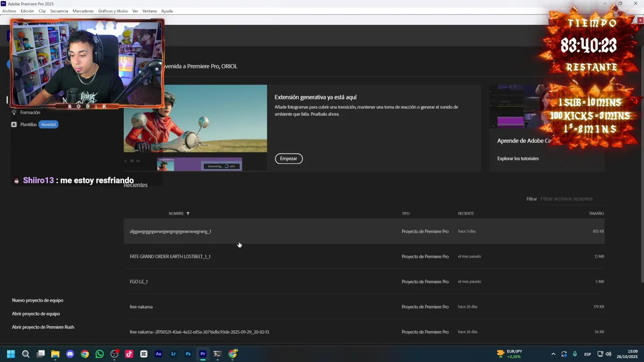Open the Secuencia menu
644x362 pixels.
pyautogui.click(x=59, y=11)
